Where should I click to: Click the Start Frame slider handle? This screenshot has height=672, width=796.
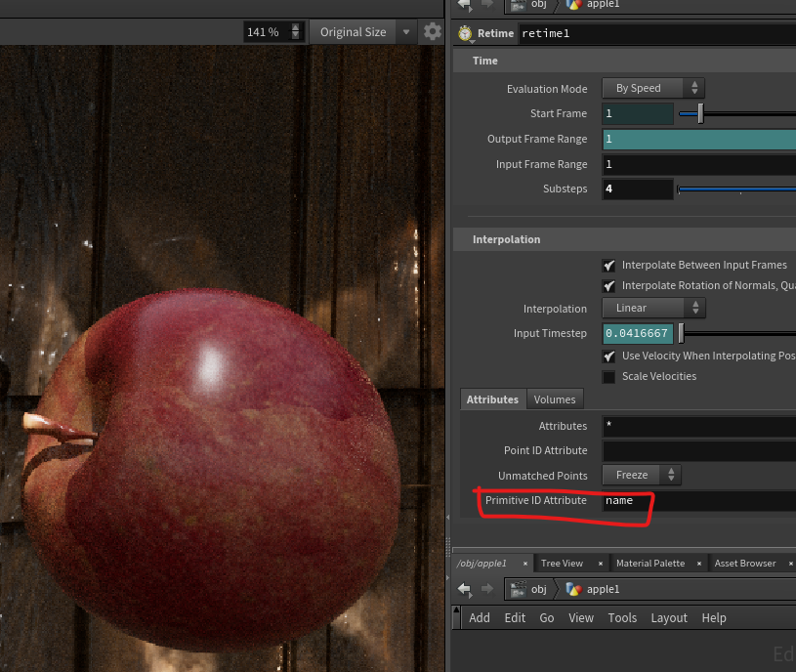[700, 113]
